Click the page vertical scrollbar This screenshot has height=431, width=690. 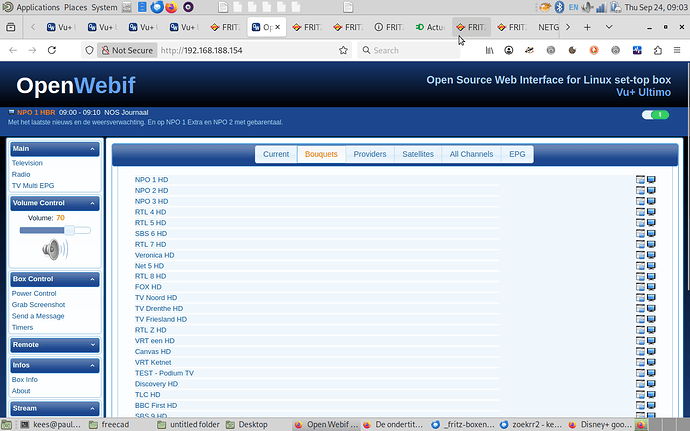coord(687,176)
